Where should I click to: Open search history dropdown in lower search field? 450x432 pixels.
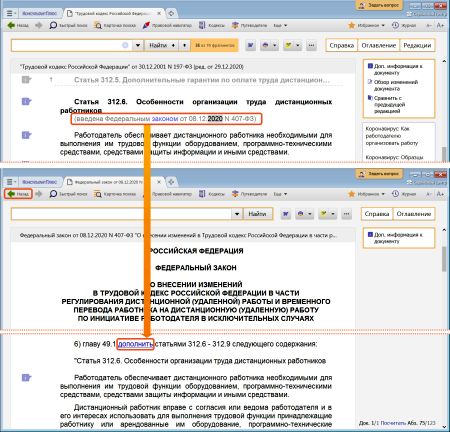[237, 214]
